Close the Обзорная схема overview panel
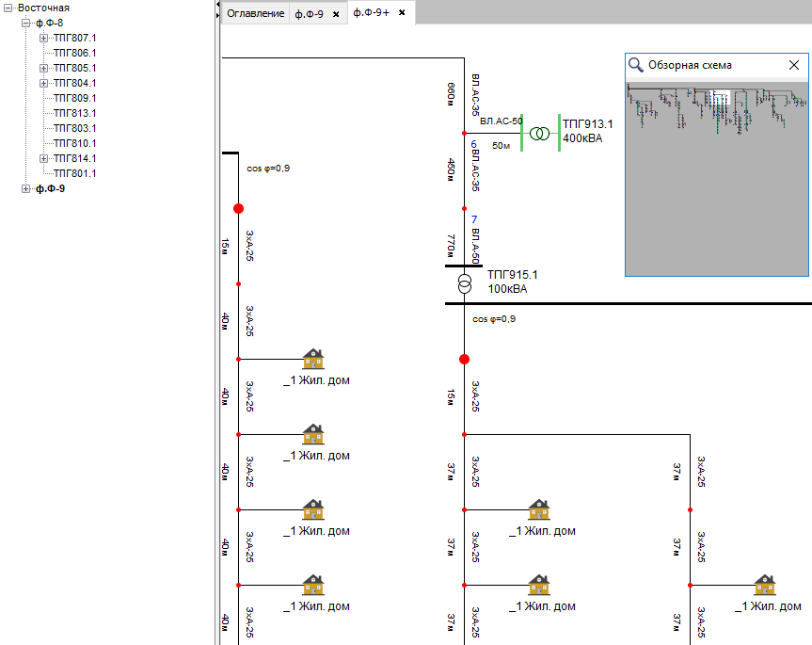Viewport: 812px width, 645px height. click(794, 65)
